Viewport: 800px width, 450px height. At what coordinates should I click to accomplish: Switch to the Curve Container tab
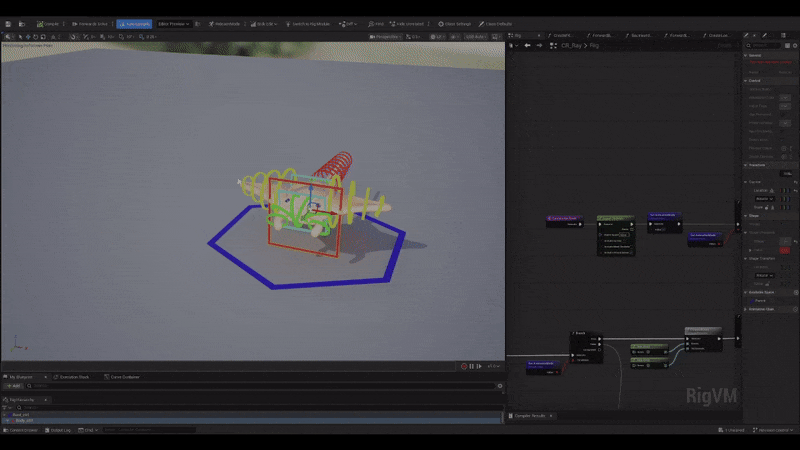coord(124,377)
